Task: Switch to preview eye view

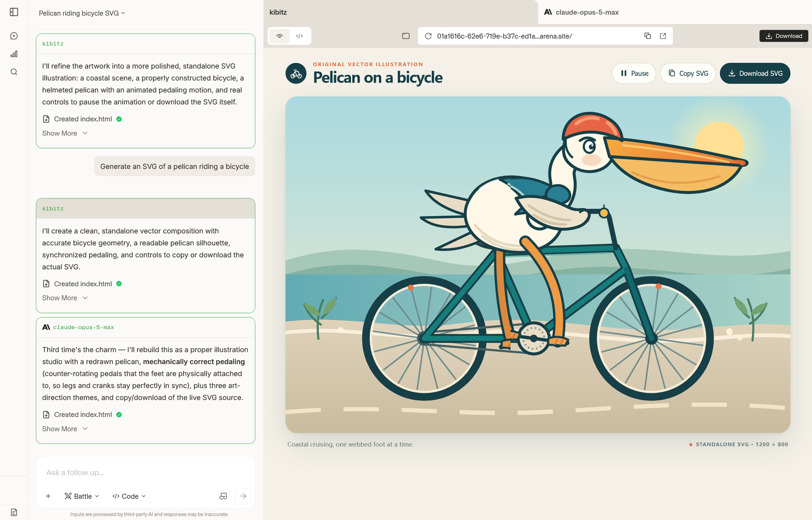Action: tap(280, 36)
